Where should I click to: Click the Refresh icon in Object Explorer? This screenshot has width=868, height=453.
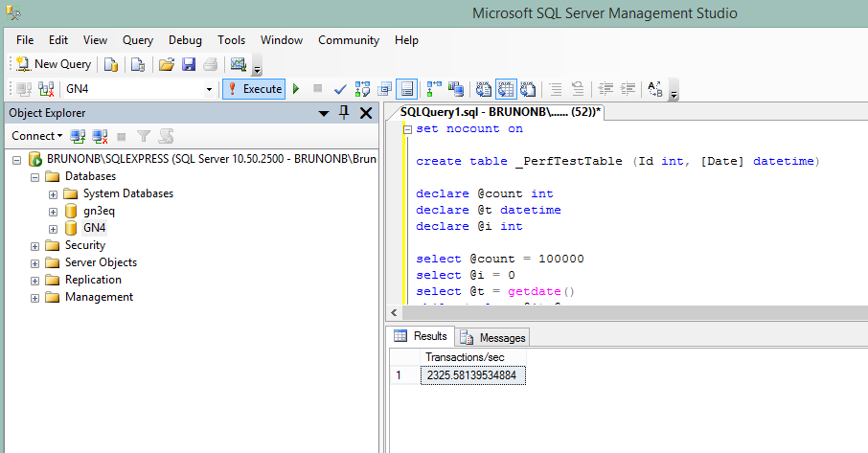(166, 136)
